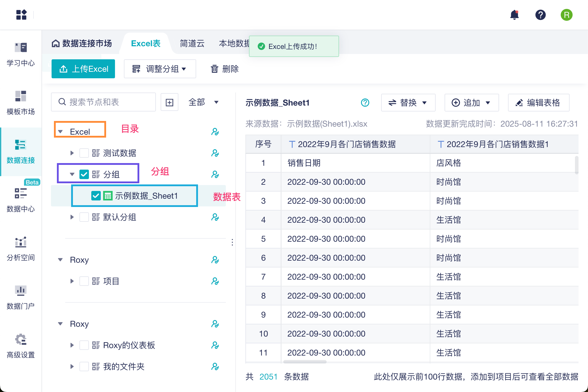Click the 上传Excel button

pyautogui.click(x=83, y=69)
